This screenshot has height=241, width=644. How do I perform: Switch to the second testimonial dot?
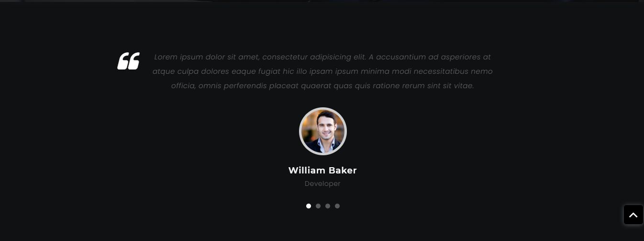click(x=318, y=206)
